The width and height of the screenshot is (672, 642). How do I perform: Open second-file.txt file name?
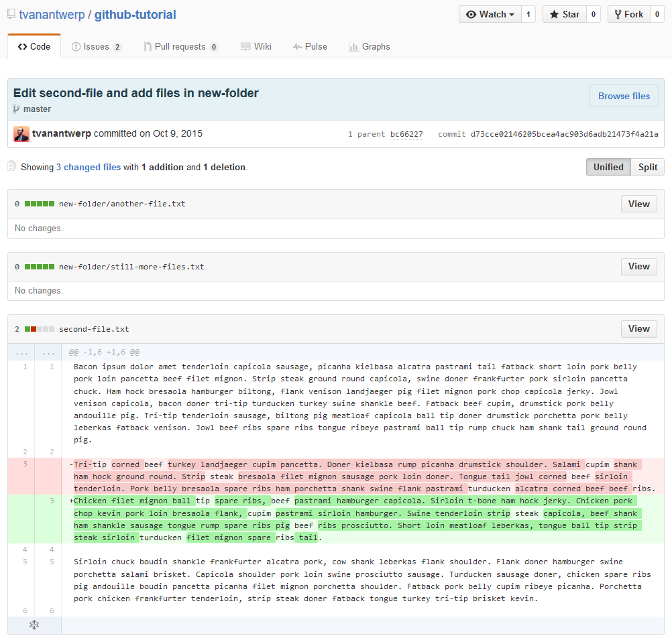tap(94, 329)
